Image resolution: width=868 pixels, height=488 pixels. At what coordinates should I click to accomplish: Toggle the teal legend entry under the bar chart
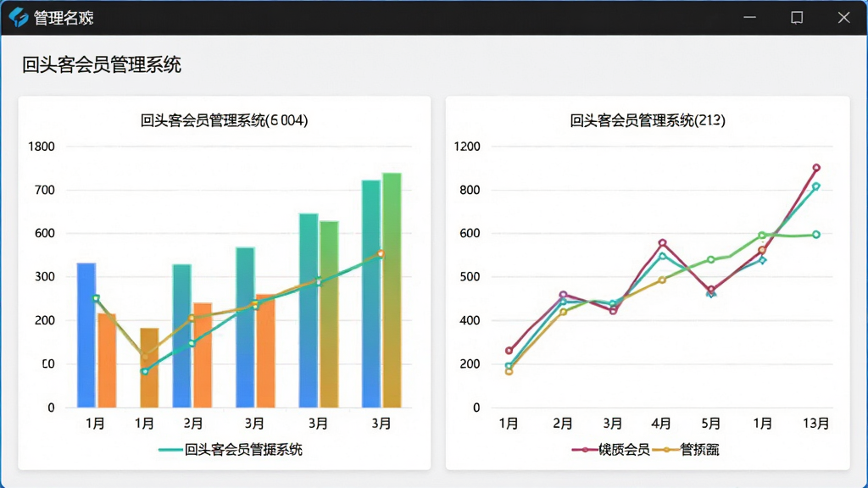point(231,449)
